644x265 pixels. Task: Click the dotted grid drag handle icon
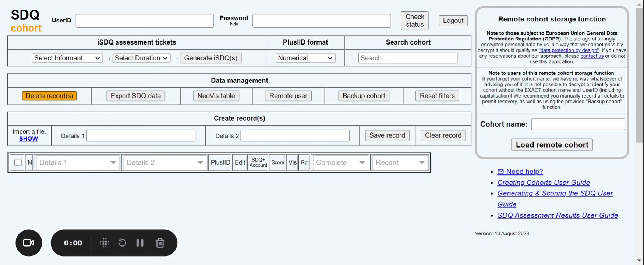point(105,243)
